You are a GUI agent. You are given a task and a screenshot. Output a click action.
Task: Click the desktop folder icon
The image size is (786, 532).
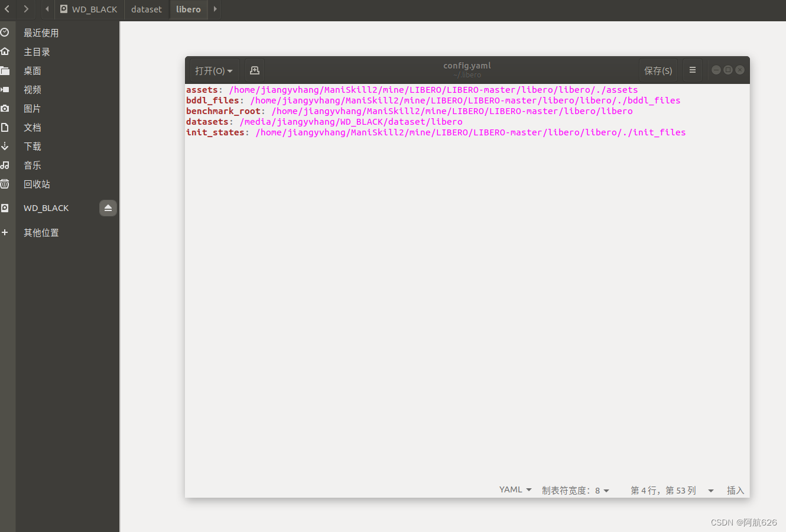click(5, 70)
